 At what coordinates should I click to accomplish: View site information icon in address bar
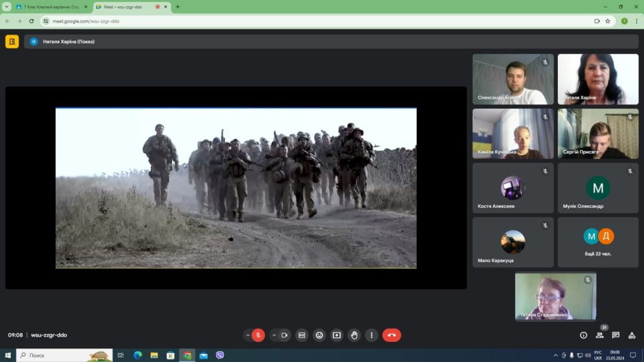(46, 21)
